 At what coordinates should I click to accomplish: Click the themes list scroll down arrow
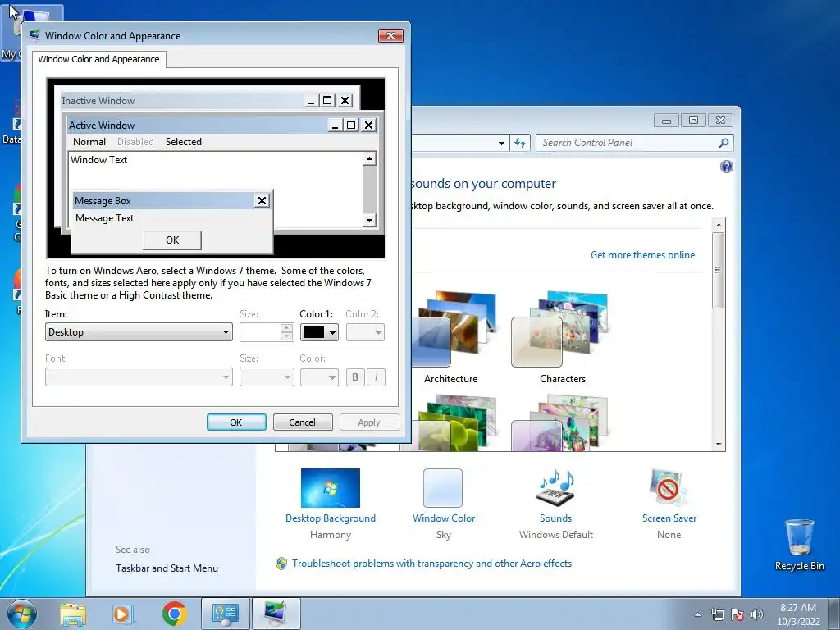(x=719, y=444)
